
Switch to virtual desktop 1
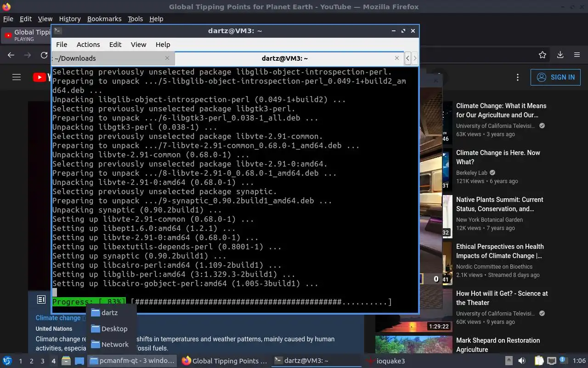click(20, 361)
